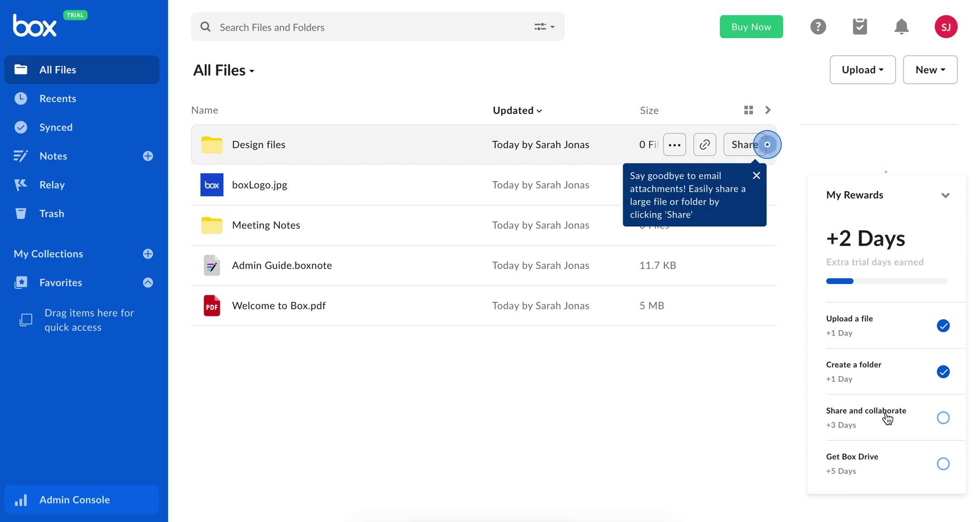Toggle the Create a folder reward checkmark
980x522 pixels.
[x=943, y=372]
